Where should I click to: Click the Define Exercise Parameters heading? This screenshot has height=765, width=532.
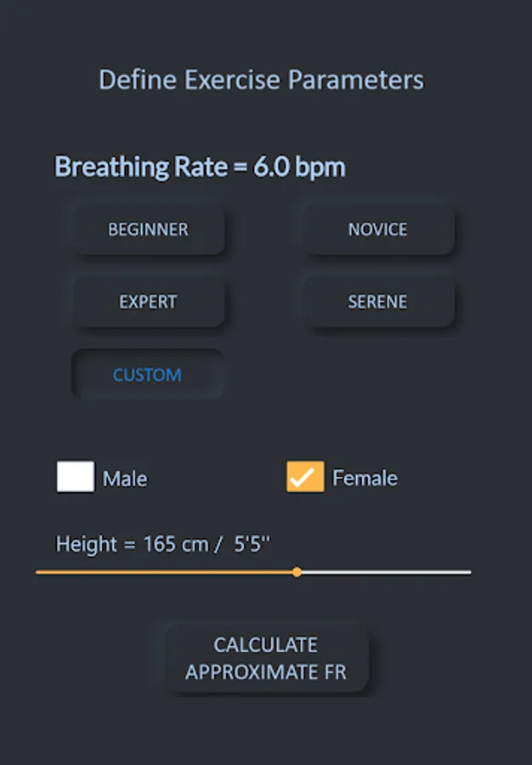(x=262, y=79)
